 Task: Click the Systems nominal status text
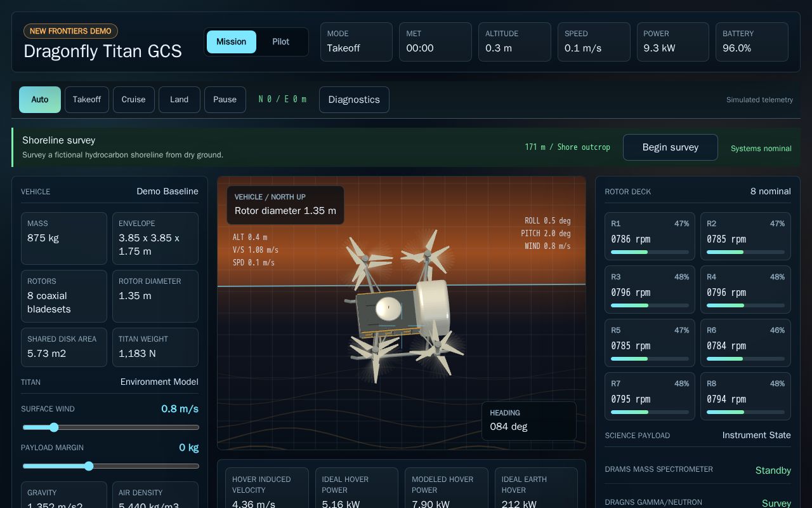coord(761,149)
